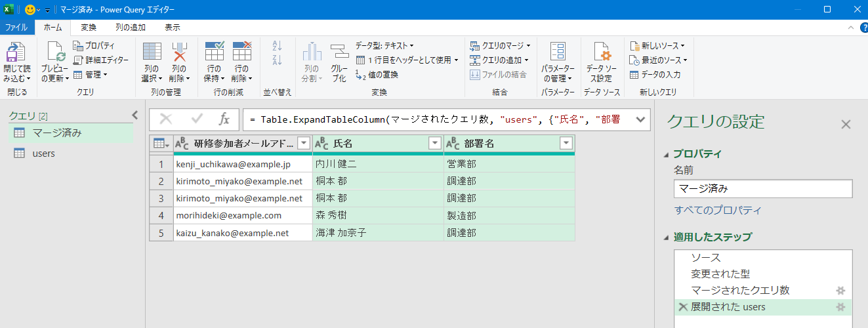Open filter dropdown for 研修参加者メールアドレス column
The image size is (868, 328).
304,144
